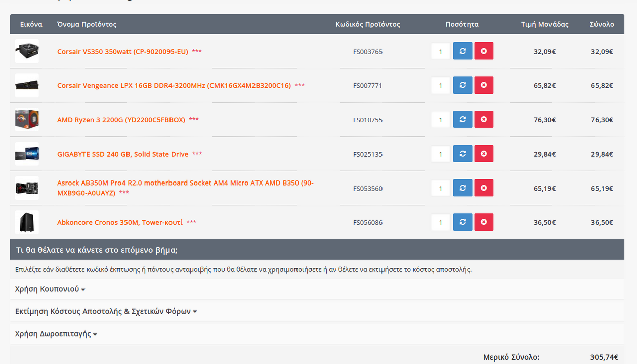Image resolution: width=637 pixels, height=364 pixels.
Task: Open Asrock AB350M Pro4 R2.0 motherboard link
Action: 185,188
